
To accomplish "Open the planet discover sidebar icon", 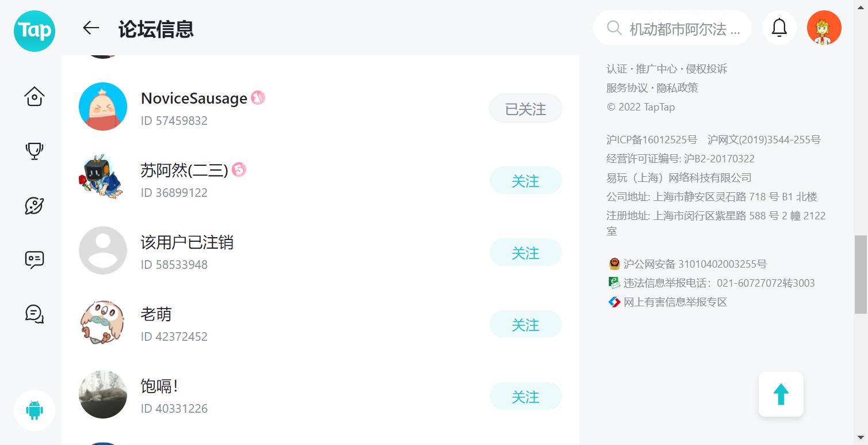I will (35, 206).
